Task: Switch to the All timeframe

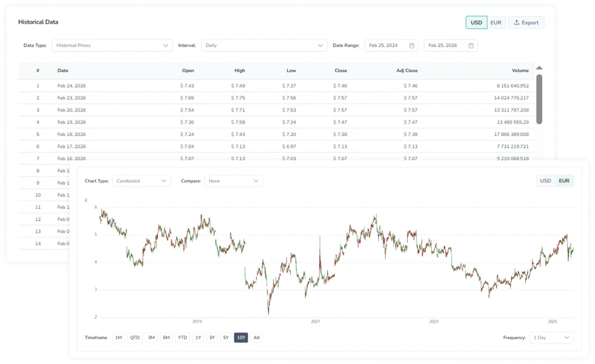Action: pyautogui.click(x=256, y=337)
